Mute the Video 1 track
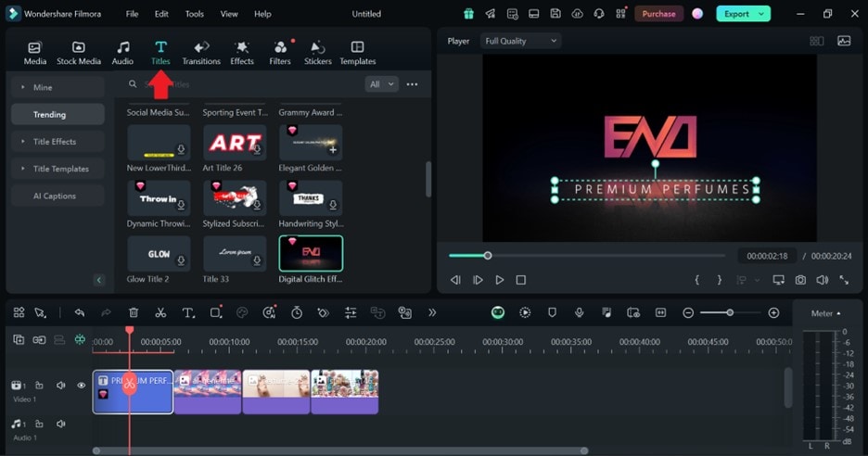868x456 pixels. 61,386
